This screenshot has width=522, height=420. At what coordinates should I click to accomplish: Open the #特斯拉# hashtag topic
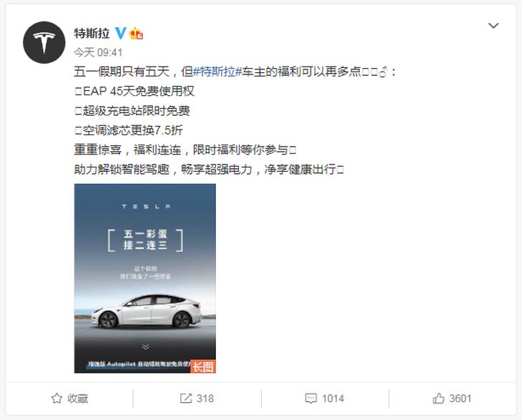pyautogui.click(x=217, y=72)
